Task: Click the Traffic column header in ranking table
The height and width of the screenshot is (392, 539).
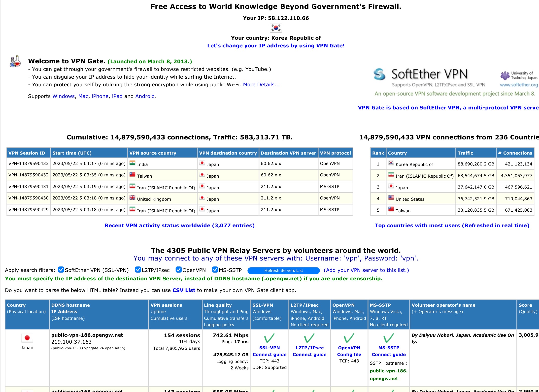Action: click(x=476, y=153)
